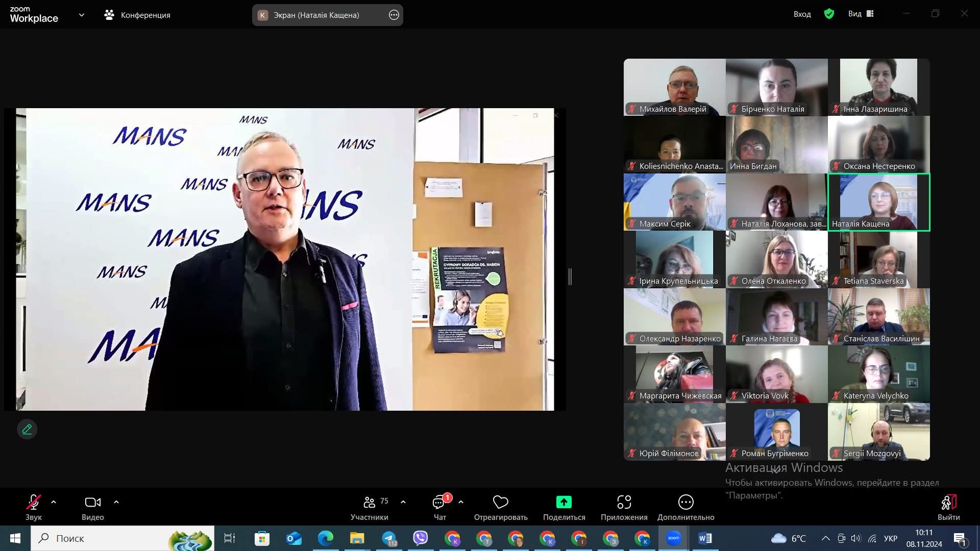
Task: Open screen share options ellipsis for Наталія Кащена
Action: (394, 15)
